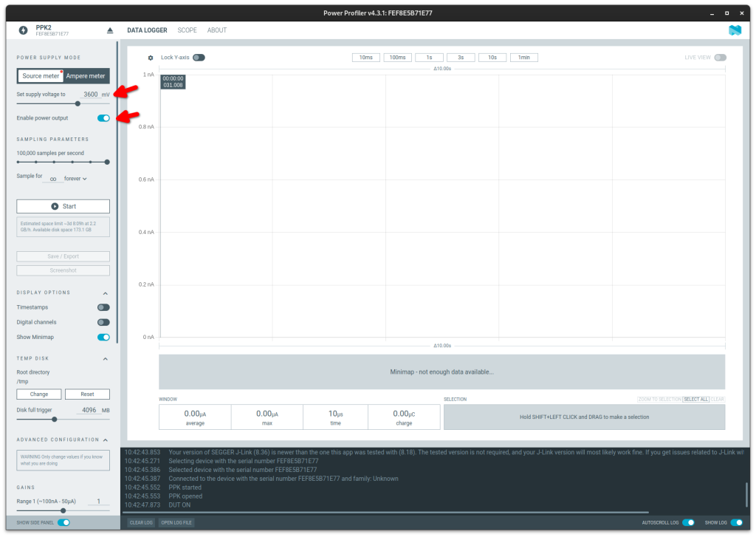The image size is (756, 537).
Task: Eject the PPK2 device with the eject icon
Action: [110, 30]
